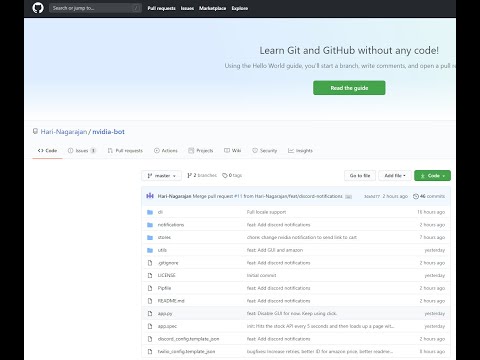Open the Pipfile file
480x360 pixels.
point(164,288)
